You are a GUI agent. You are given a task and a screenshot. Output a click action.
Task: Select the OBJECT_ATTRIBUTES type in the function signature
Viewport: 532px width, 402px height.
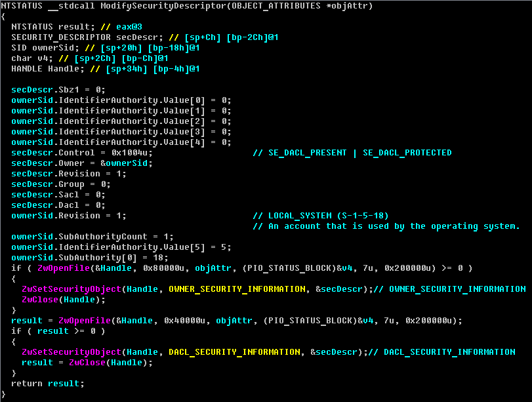click(276, 6)
